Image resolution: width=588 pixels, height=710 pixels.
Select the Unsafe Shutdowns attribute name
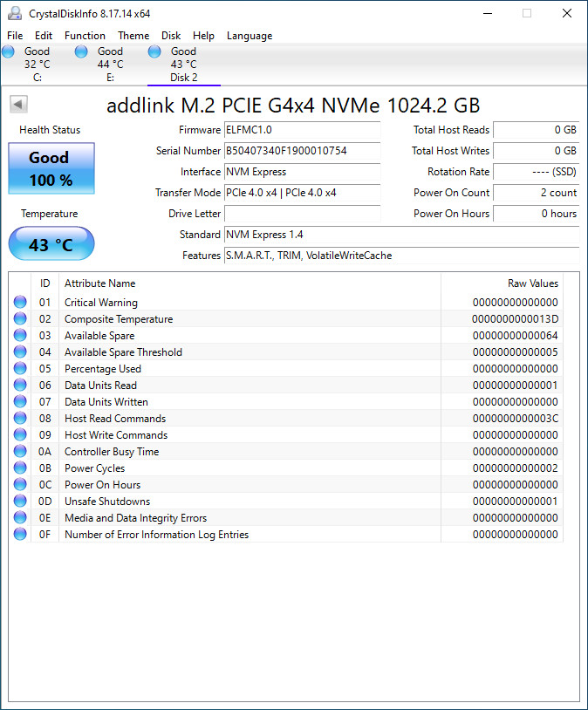coord(107,502)
